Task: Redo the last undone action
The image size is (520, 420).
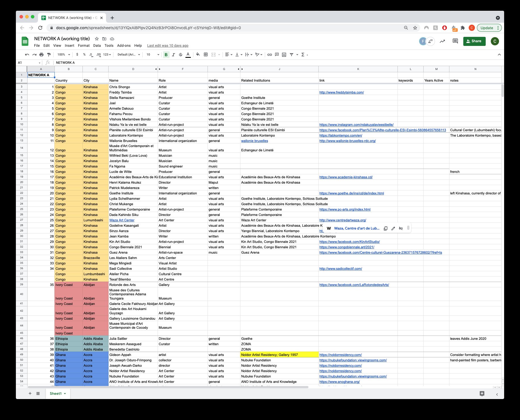Action: point(34,55)
